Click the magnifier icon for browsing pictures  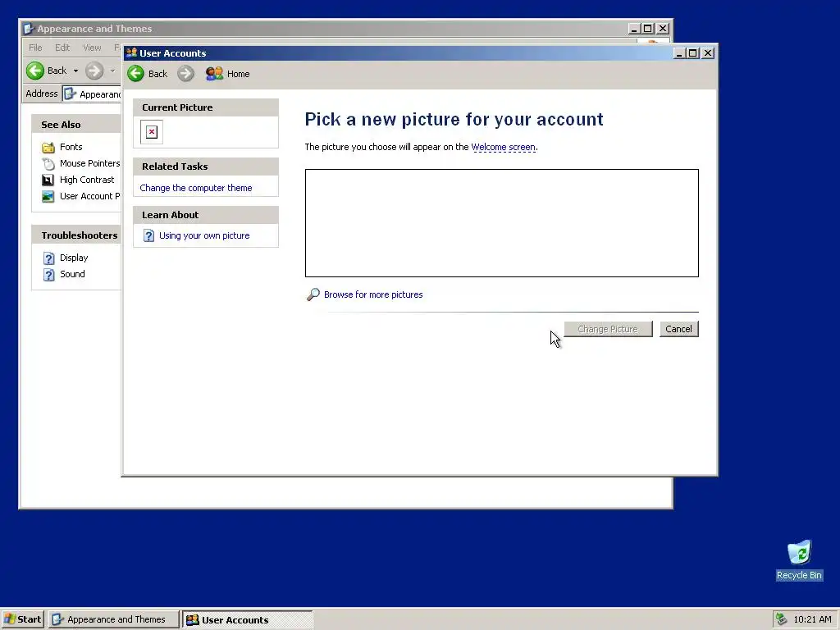click(x=313, y=294)
